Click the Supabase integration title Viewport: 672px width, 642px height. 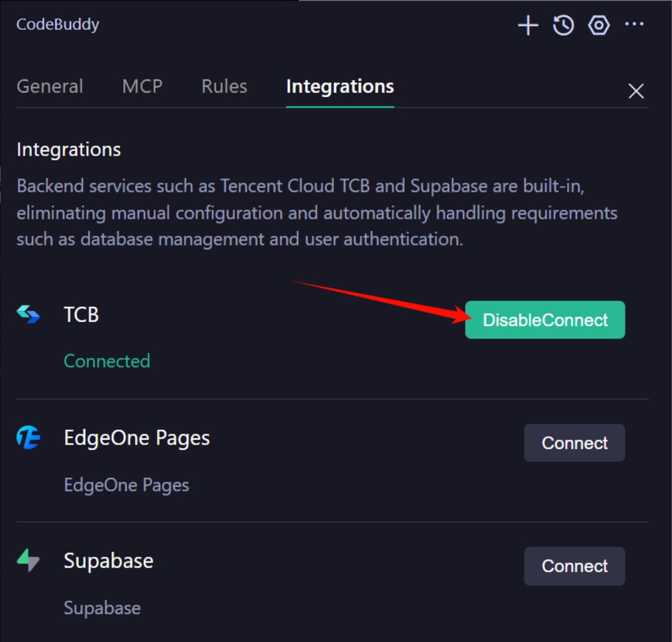(x=109, y=561)
